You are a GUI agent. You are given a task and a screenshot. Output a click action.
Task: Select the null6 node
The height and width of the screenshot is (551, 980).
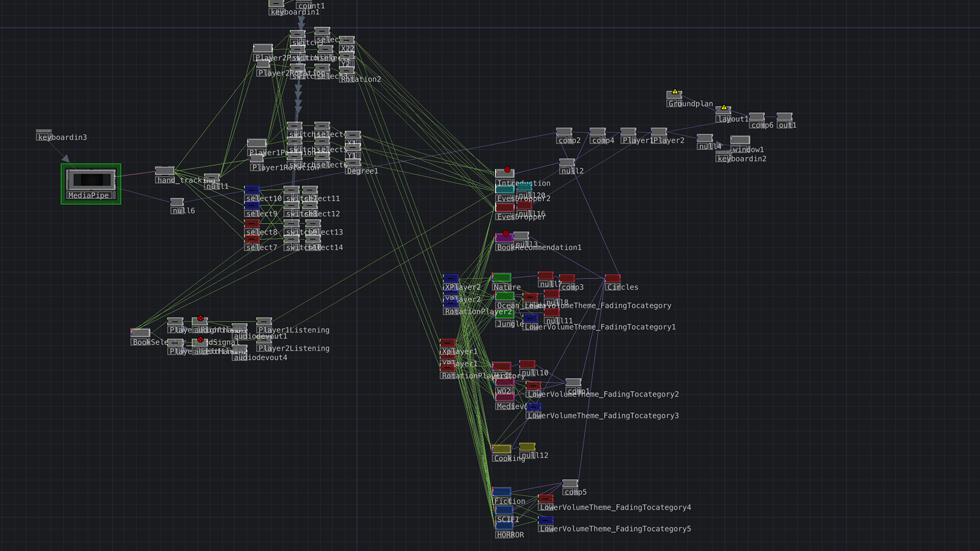(177, 202)
